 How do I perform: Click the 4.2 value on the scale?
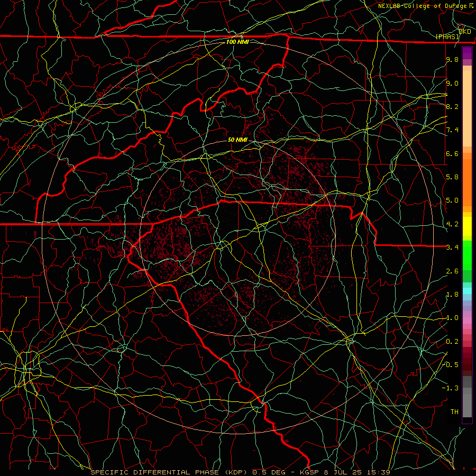click(x=452, y=224)
